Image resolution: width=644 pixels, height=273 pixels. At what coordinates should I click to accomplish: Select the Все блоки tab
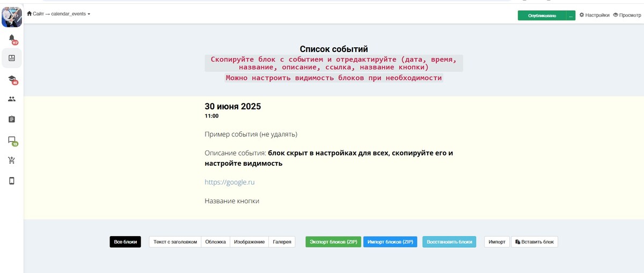click(x=126, y=242)
